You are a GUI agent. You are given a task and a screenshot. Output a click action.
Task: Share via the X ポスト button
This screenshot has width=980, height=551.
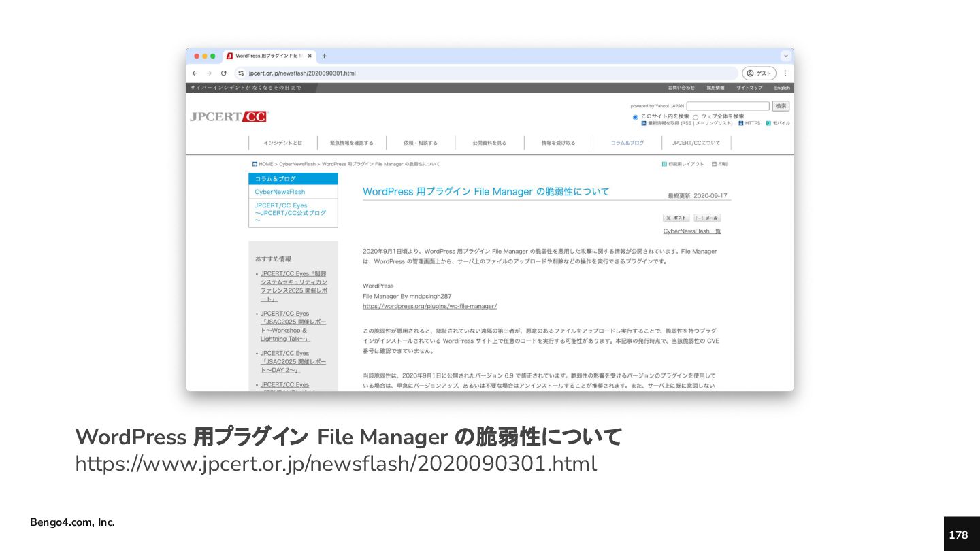(x=676, y=218)
